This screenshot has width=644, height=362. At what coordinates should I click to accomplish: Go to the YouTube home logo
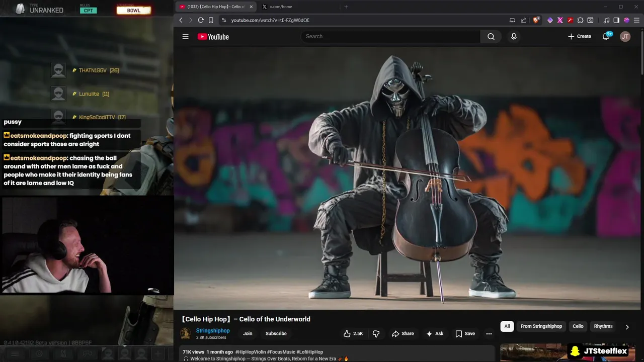coord(213,37)
